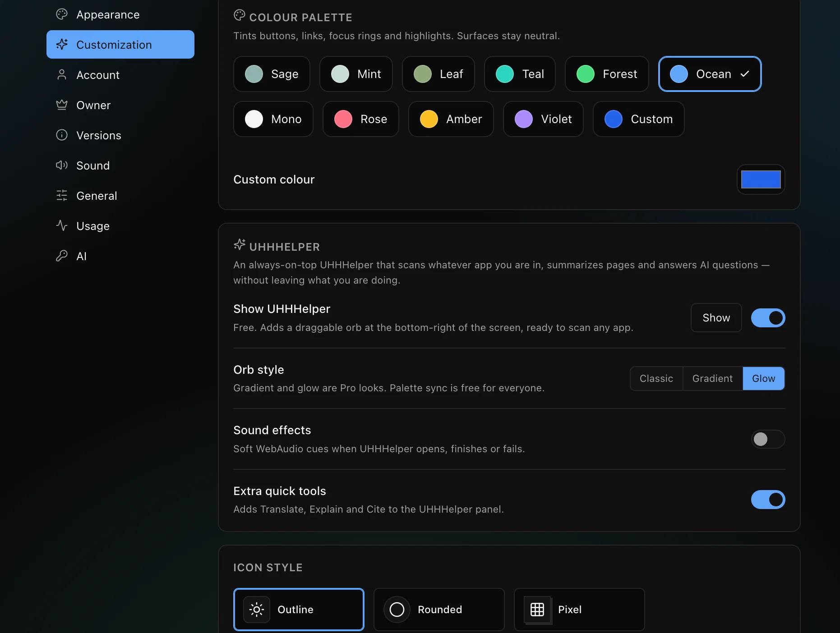Click the Show button for UHHHelper

point(716,318)
